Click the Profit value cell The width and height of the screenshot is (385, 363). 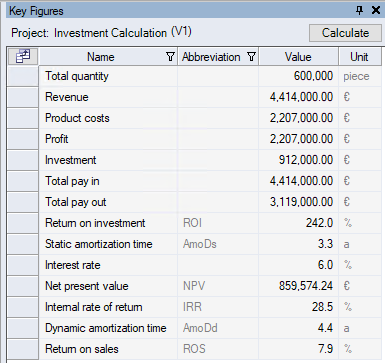[x=298, y=139]
